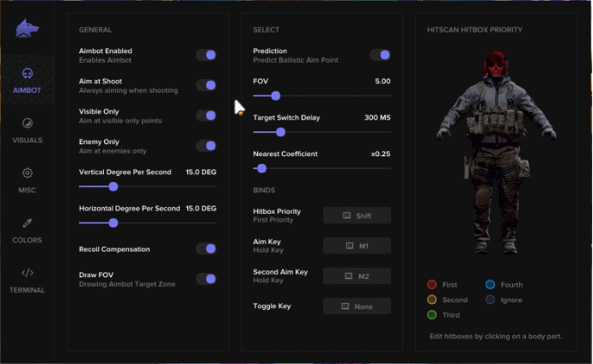Click the Nearest Coefficient slider handle
The image size is (593, 364).
click(261, 168)
